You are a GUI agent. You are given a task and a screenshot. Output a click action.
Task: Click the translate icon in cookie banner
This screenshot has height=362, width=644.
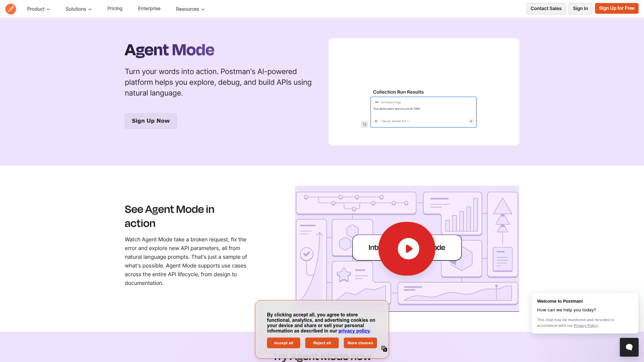coord(384,349)
